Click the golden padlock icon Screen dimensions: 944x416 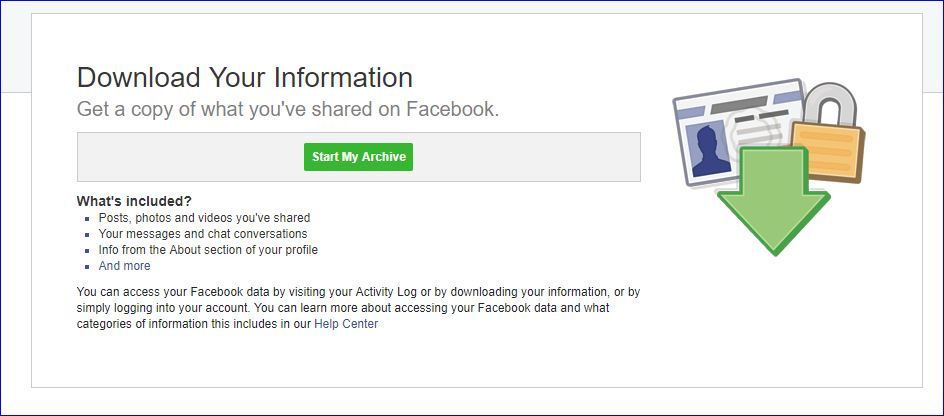pyautogui.click(x=828, y=149)
